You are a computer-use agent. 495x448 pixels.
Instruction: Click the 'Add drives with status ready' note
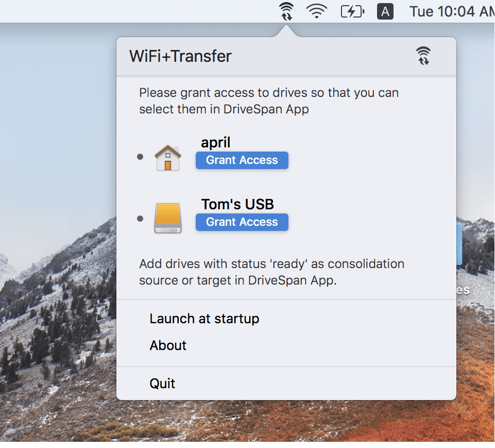(x=272, y=272)
